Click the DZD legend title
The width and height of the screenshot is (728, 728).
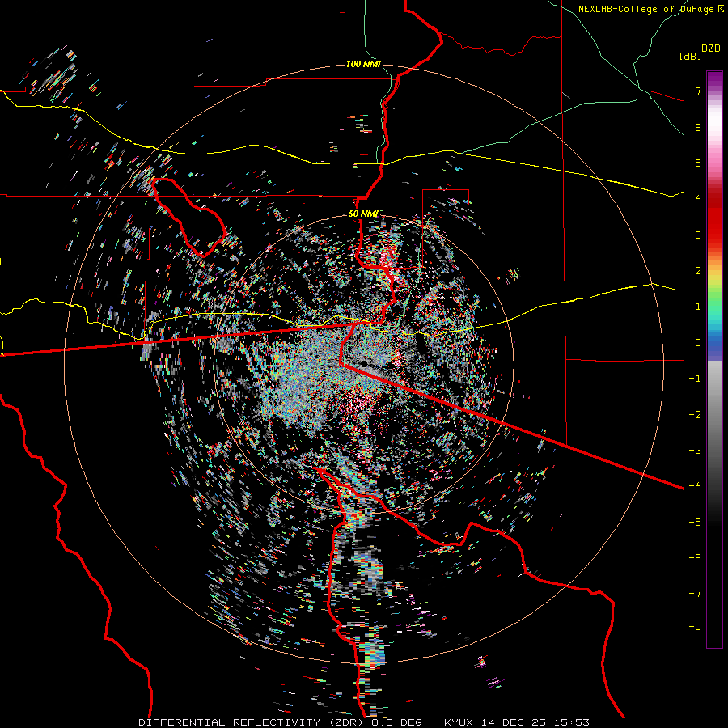[711, 49]
